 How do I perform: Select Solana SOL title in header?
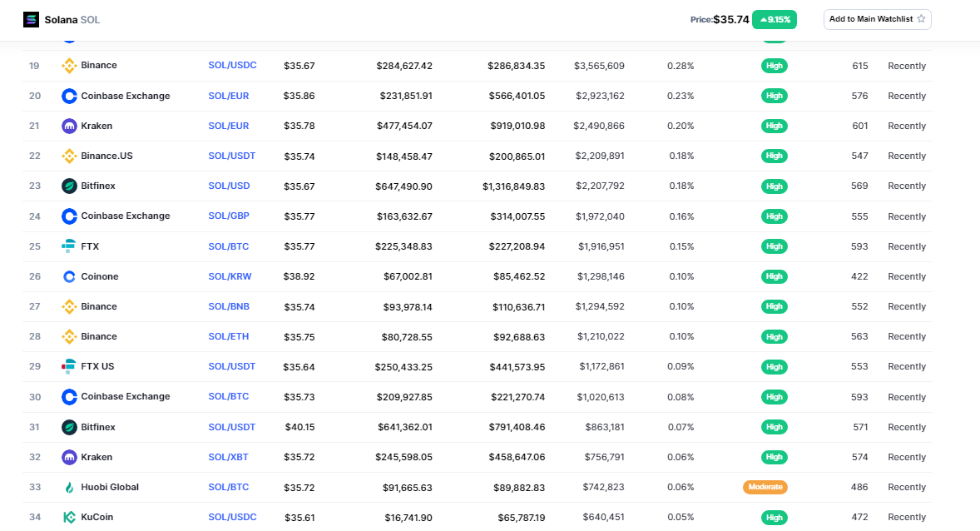click(72, 19)
